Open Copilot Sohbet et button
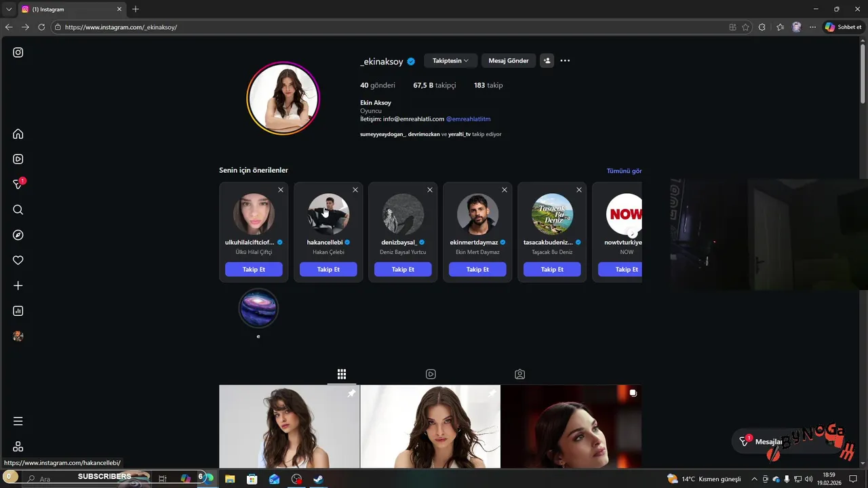Screen dimensions: 868x488 pyautogui.click(x=843, y=27)
